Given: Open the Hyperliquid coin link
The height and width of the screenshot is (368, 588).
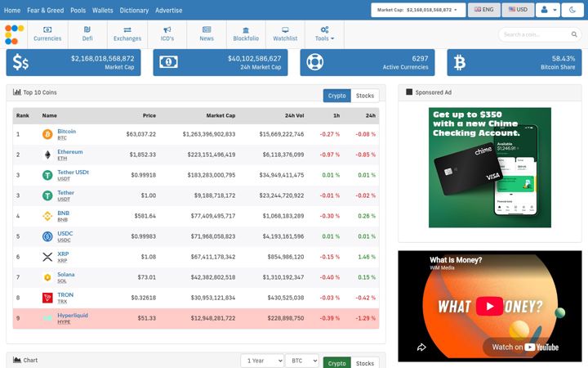Looking at the screenshot, I should tap(73, 315).
